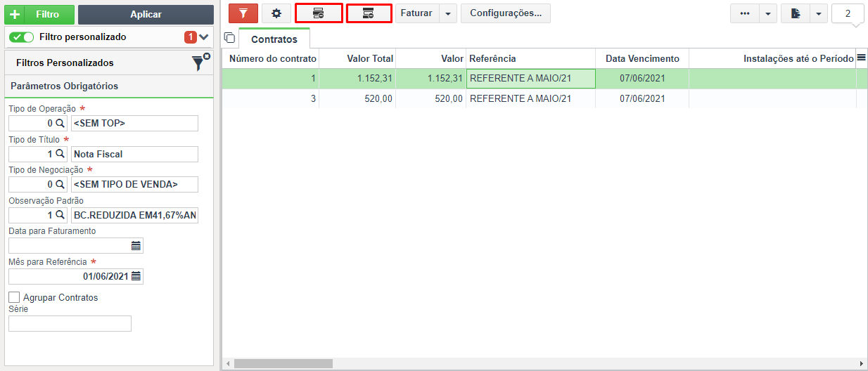Image resolution: width=868 pixels, height=371 pixels.
Task: Open the Faturar dropdown arrow
Action: coord(448,13)
